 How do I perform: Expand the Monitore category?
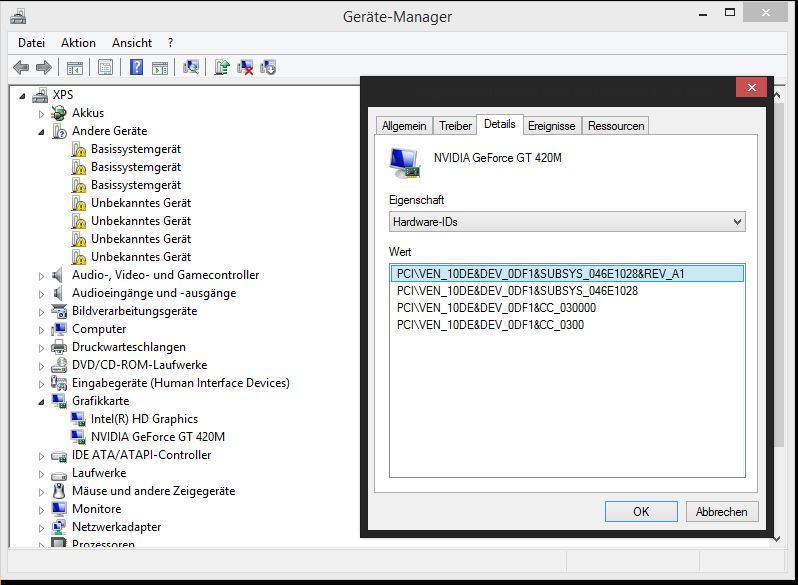pos(41,510)
